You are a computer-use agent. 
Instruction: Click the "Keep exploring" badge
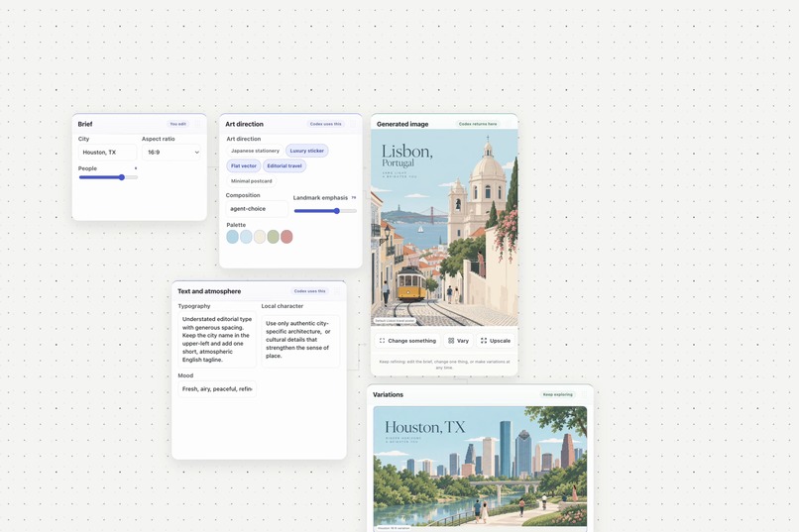[x=557, y=394]
